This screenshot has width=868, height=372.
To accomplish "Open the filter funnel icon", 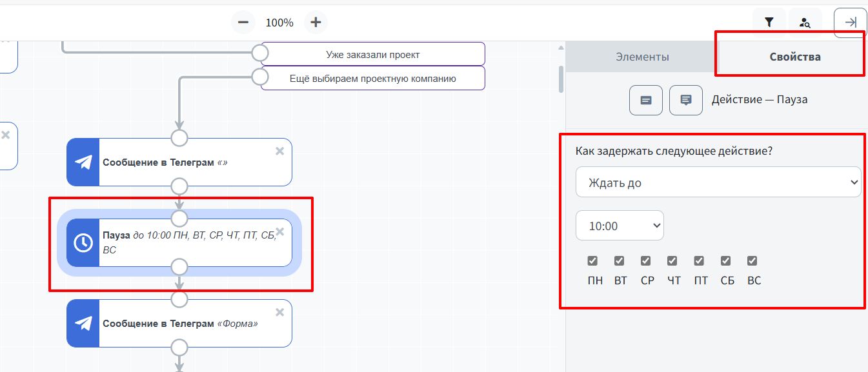I will tap(769, 23).
